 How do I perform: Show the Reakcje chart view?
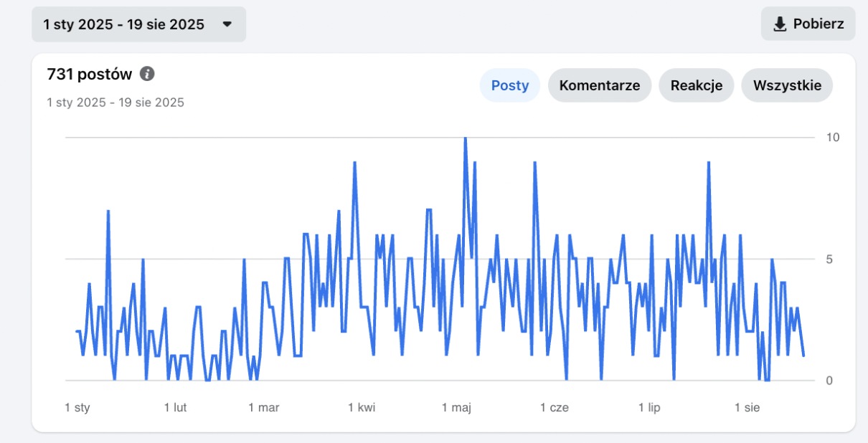point(696,85)
